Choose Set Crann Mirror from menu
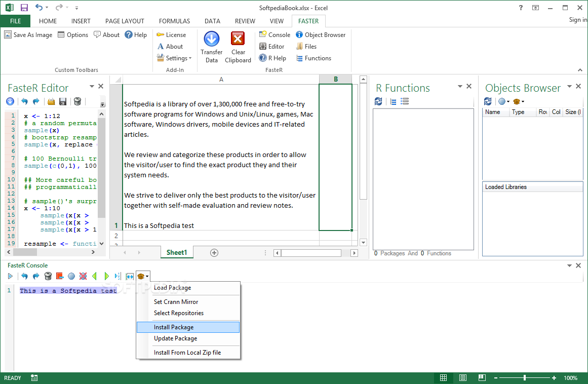The image size is (588, 384). point(188,301)
